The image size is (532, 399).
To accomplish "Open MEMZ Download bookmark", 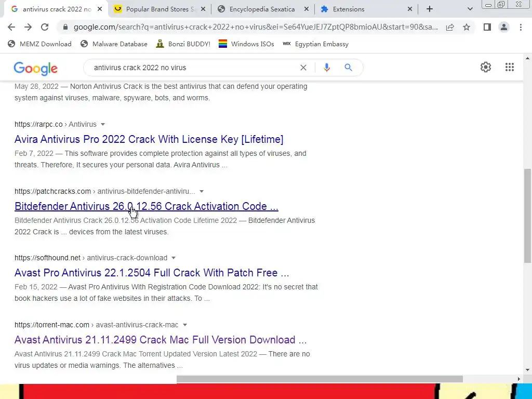I will pyautogui.click(x=39, y=44).
